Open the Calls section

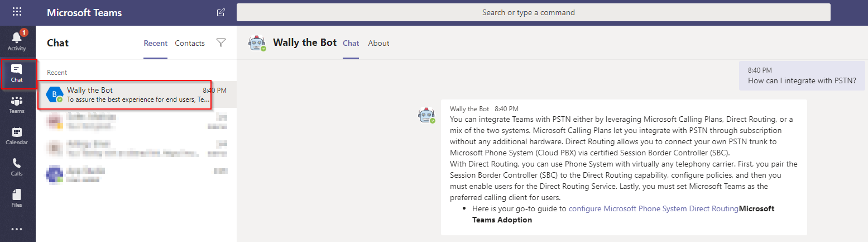tap(17, 167)
